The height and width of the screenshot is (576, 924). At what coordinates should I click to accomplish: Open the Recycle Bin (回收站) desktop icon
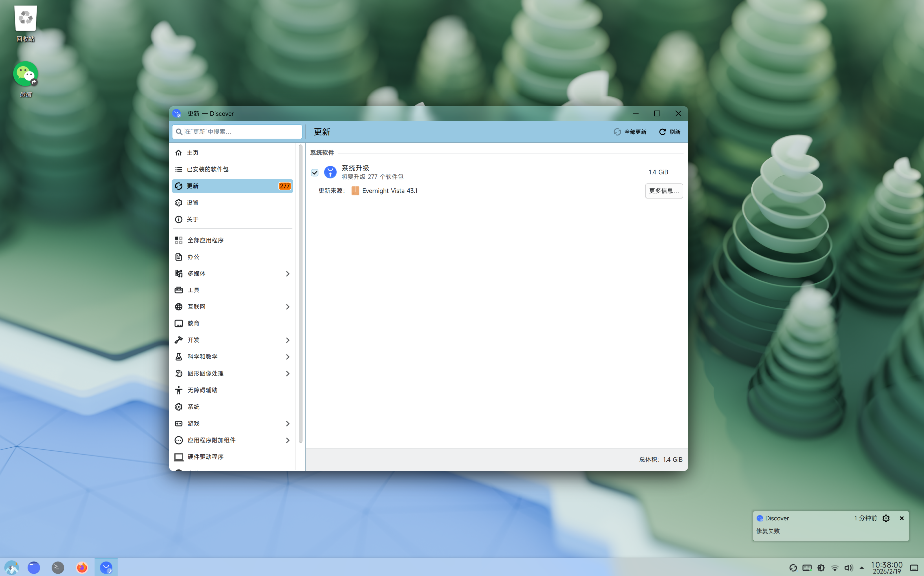click(26, 19)
